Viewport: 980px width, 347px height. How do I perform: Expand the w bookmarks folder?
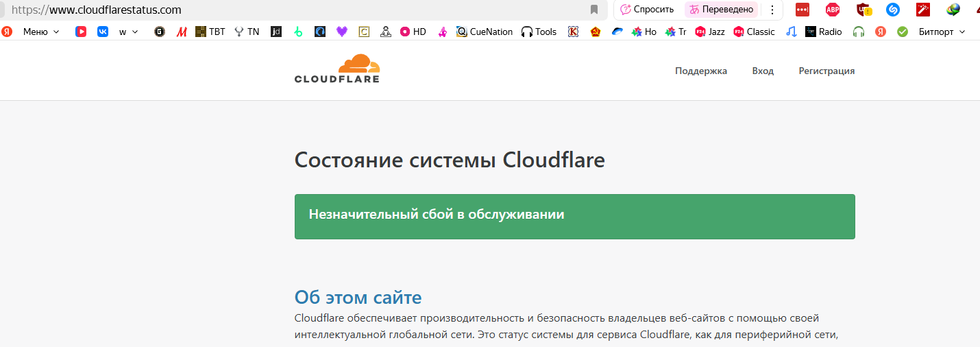click(128, 32)
